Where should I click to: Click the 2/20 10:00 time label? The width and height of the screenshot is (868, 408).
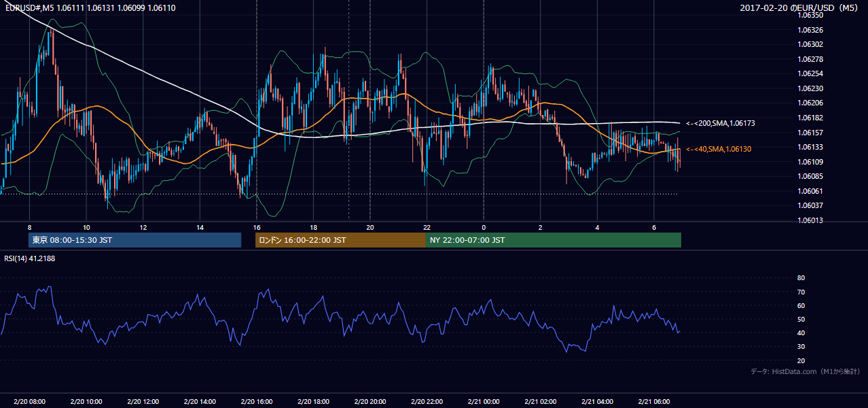point(86,402)
